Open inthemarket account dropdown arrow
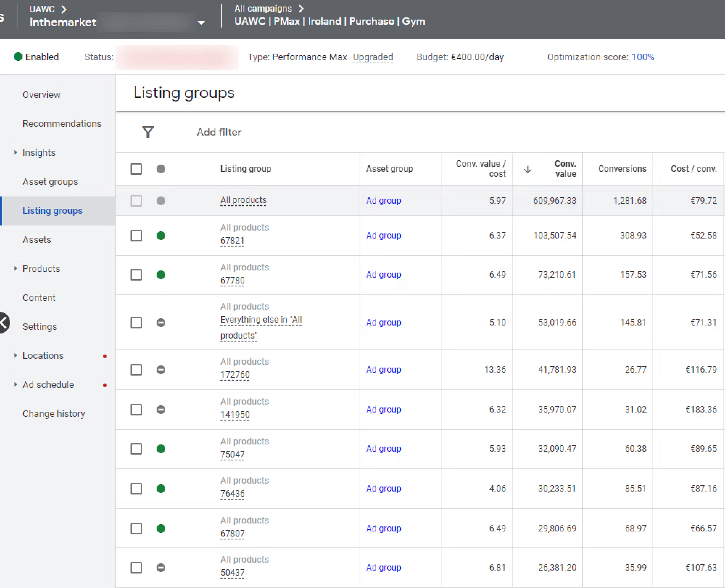This screenshot has height=588, width=725. [x=201, y=23]
